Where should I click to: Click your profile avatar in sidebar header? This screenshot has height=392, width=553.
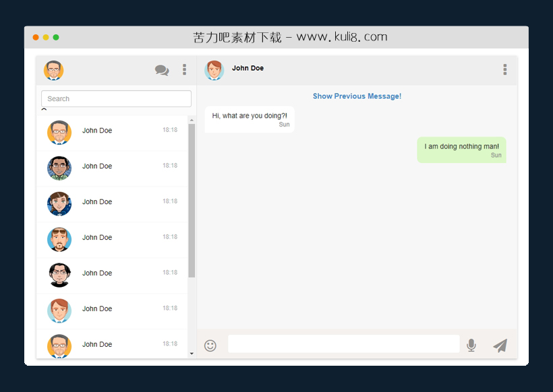[54, 70]
